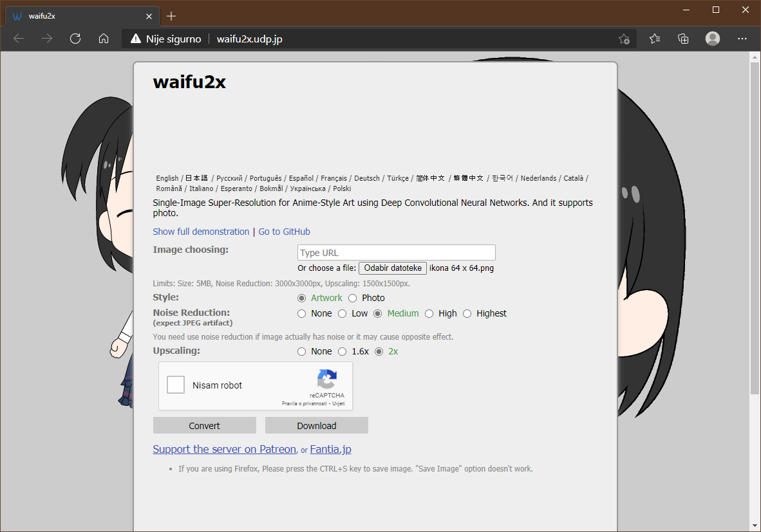
Task: Open the user profile avatar
Action: point(713,39)
